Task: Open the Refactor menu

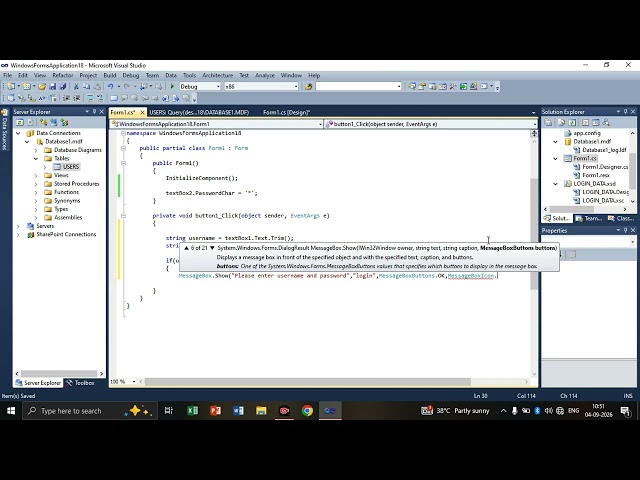Action: pyautogui.click(x=62, y=76)
